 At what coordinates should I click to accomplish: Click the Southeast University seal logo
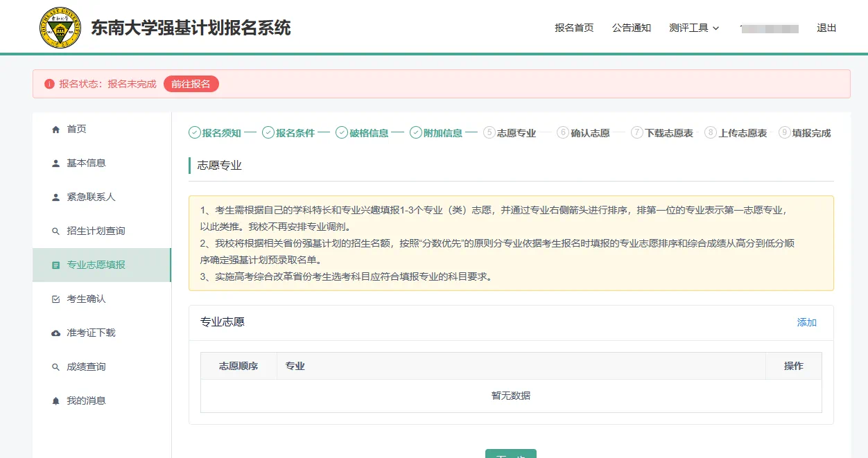pyautogui.click(x=60, y=28)
